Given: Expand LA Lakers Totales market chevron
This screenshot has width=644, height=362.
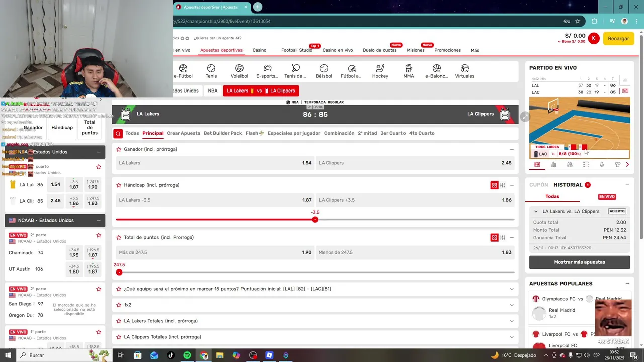Looking at the screenshot, I should click(512, 321).
